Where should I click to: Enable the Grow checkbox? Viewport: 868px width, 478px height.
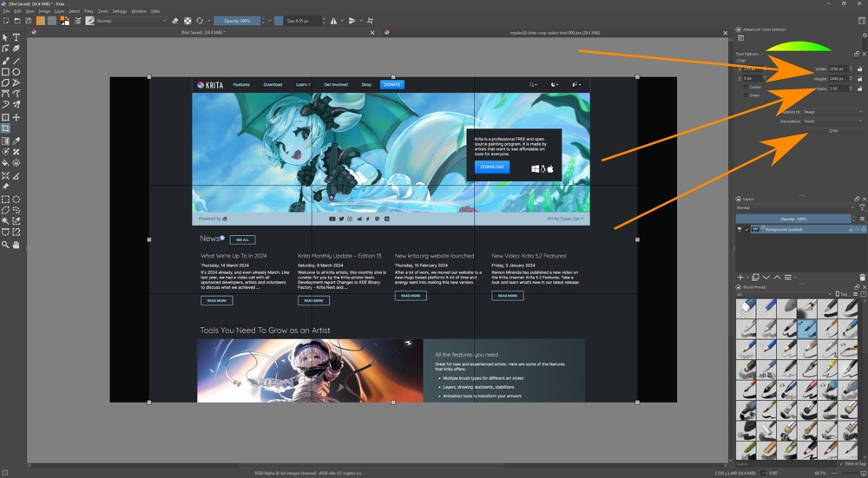pyautogui.click(x=746, y=95)
